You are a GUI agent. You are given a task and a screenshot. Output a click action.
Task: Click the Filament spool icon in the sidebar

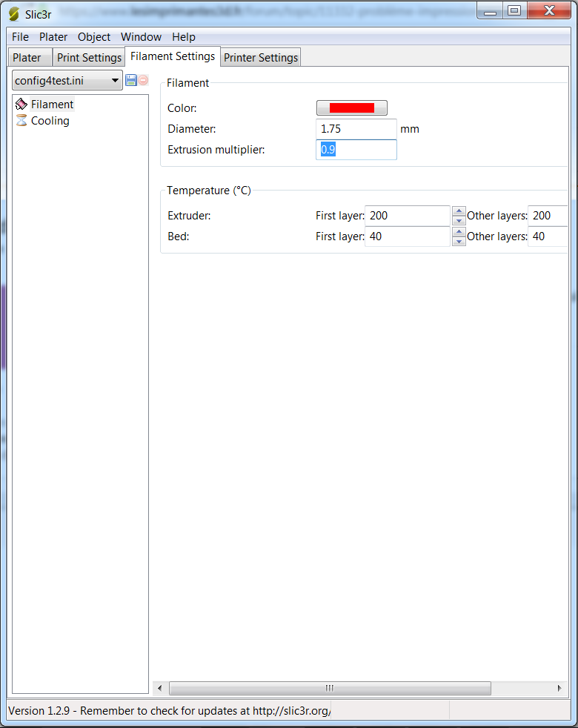pyautogui.click(x=21, y=104)
